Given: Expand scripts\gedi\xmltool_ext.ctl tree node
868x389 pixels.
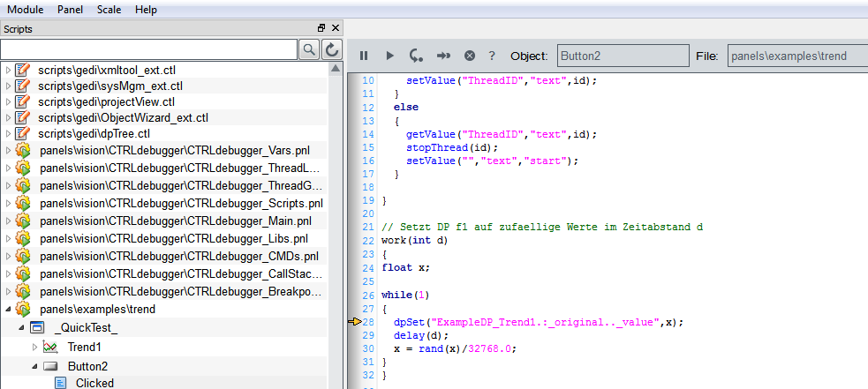Looking at the screenshot, I should [x=9, y=70].
